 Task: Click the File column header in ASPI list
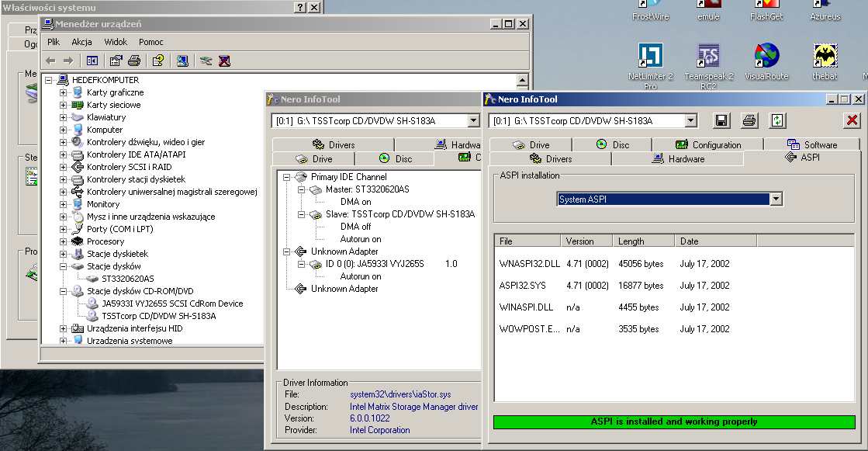[527, 241]
